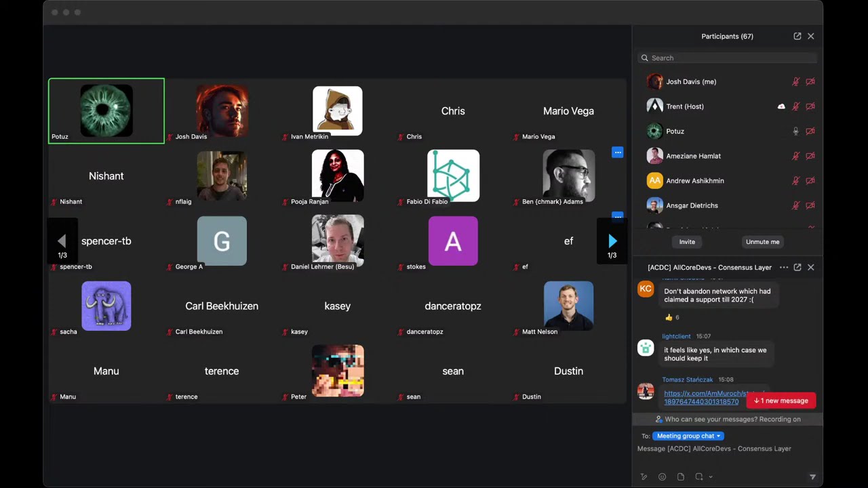The height and width of the screenshot is (488, 868).
Task: Click the thumbs up reaction with count 6
Action: click(672, 317)
